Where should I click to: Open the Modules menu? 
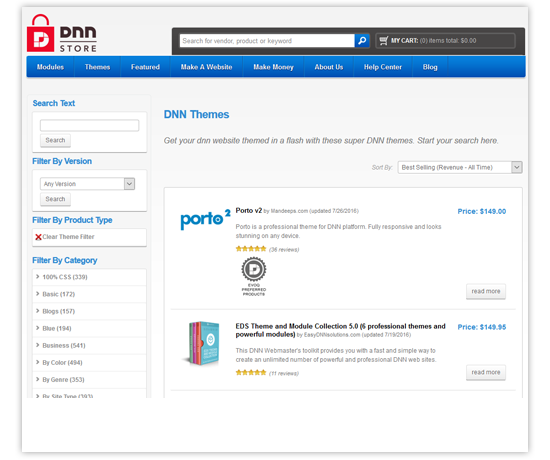pos(50,67)
